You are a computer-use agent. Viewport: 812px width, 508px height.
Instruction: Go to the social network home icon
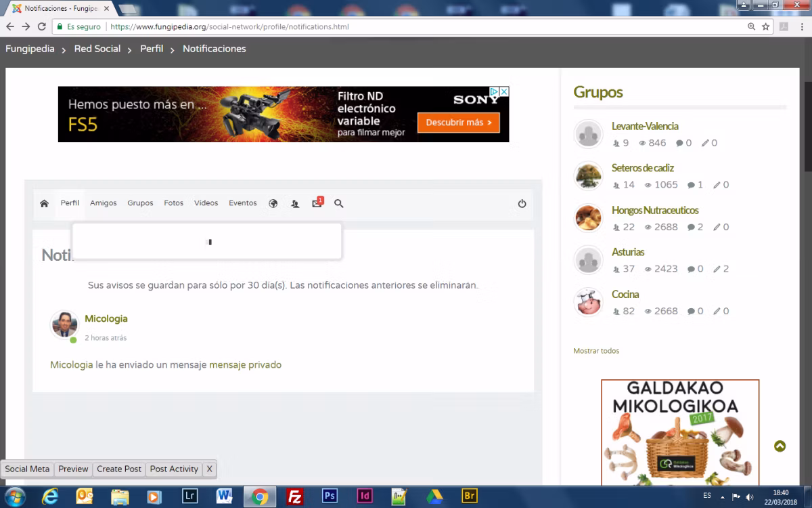44,203
